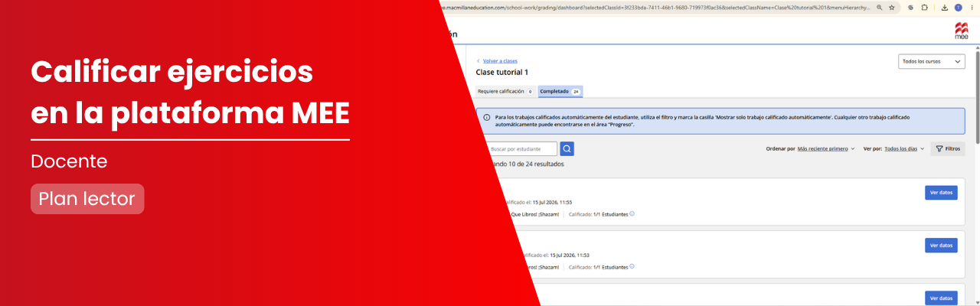The image size is (980, 306).
Task: Switch to the Requiere calificación tab
Action: 505,91
